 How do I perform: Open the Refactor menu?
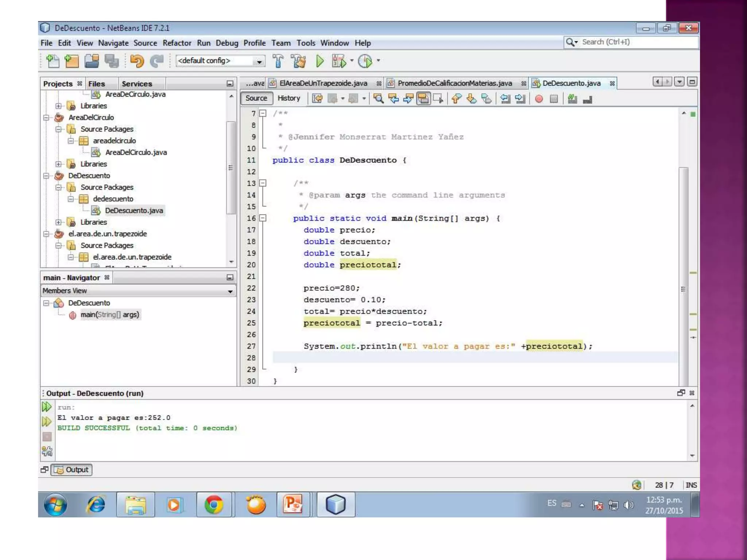click(177, 43)
